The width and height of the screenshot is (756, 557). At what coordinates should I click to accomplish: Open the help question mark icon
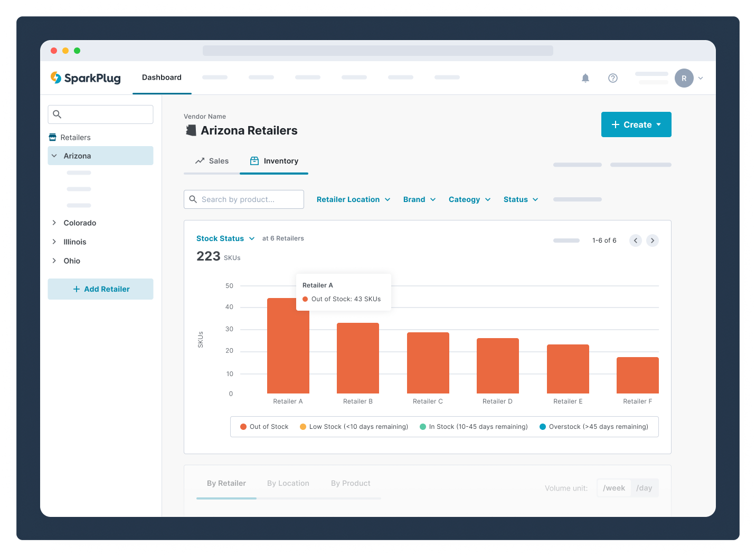613,78
